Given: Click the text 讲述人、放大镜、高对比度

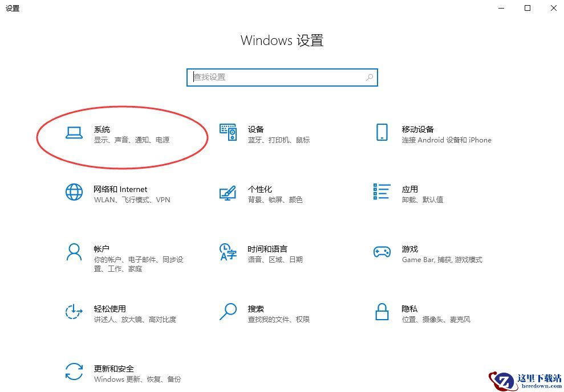Looking at the screenshot, I should [135, 320].
